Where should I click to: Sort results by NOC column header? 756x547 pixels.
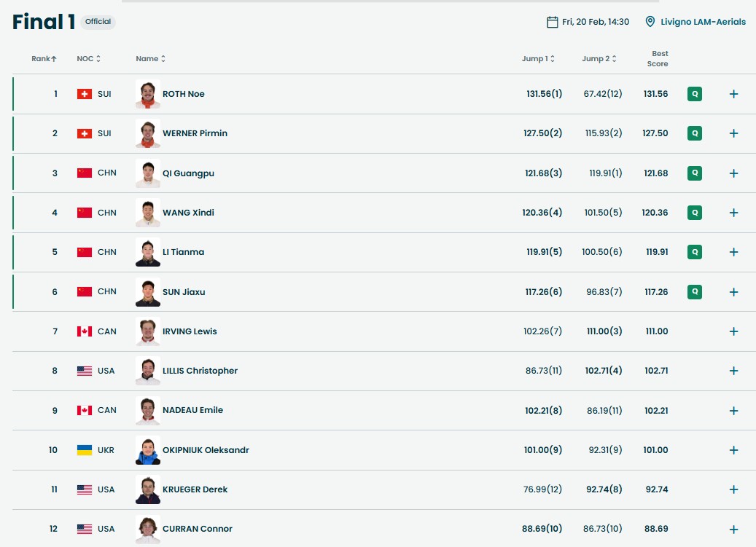pyautogui.click(x=89, y=59)
